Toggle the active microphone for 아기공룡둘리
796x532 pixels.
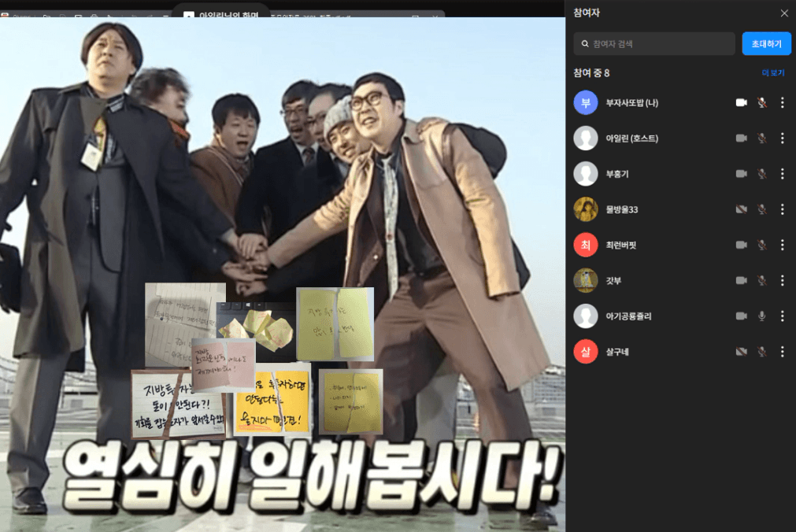click(x=762, y=316)
